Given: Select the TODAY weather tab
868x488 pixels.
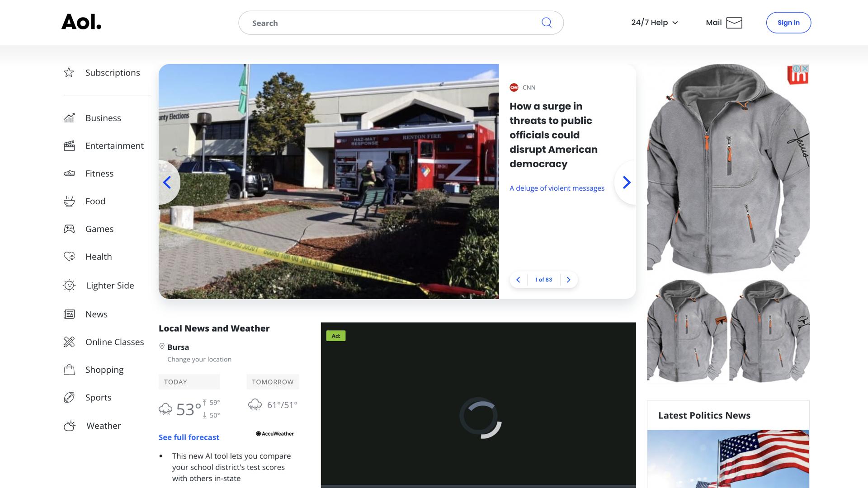Looking at the screenshot, I should 189,382.
